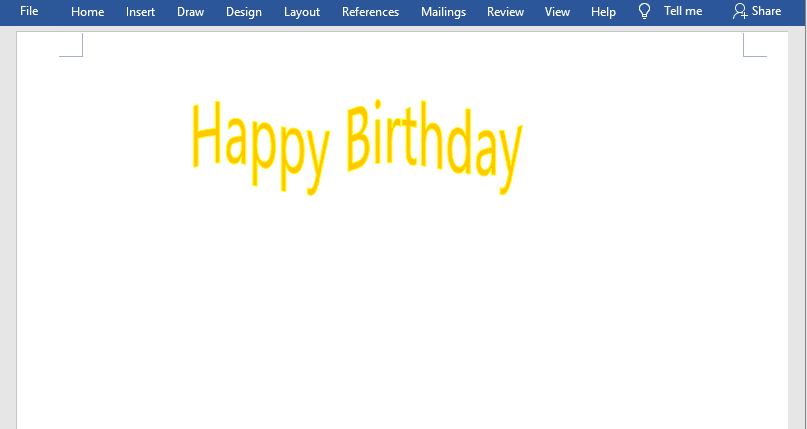
Task: Switch to the References tab
Action: (371, 11)
